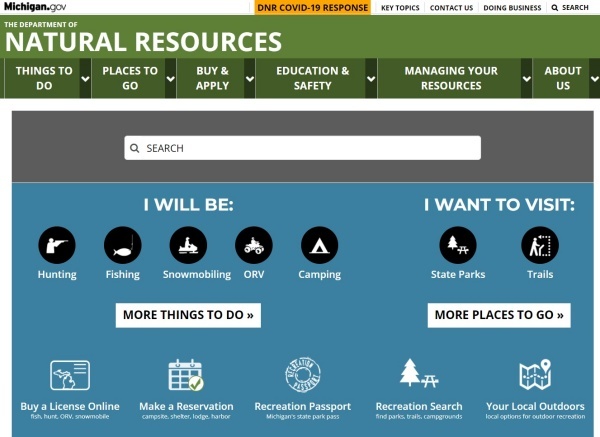Viewport: 600px width, 437px height.
Task: Click the Recreation Passport stamp icon
Action: pos(302,376)
